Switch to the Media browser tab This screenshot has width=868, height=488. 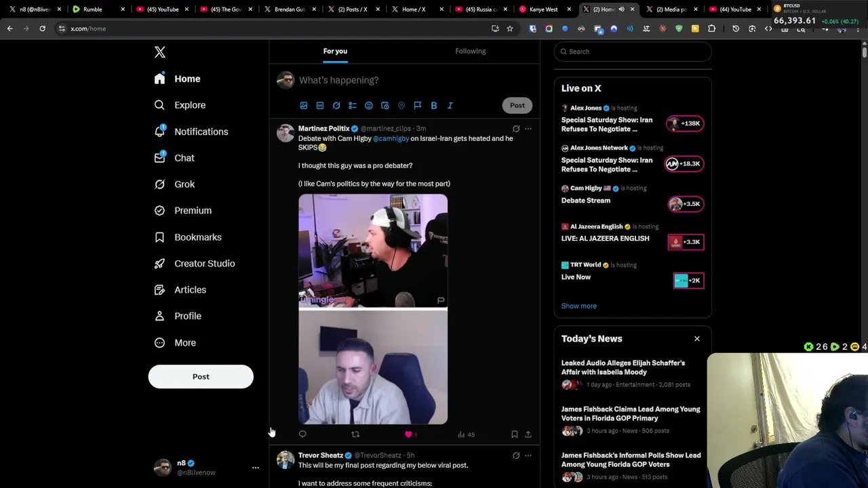coord(670,9)
